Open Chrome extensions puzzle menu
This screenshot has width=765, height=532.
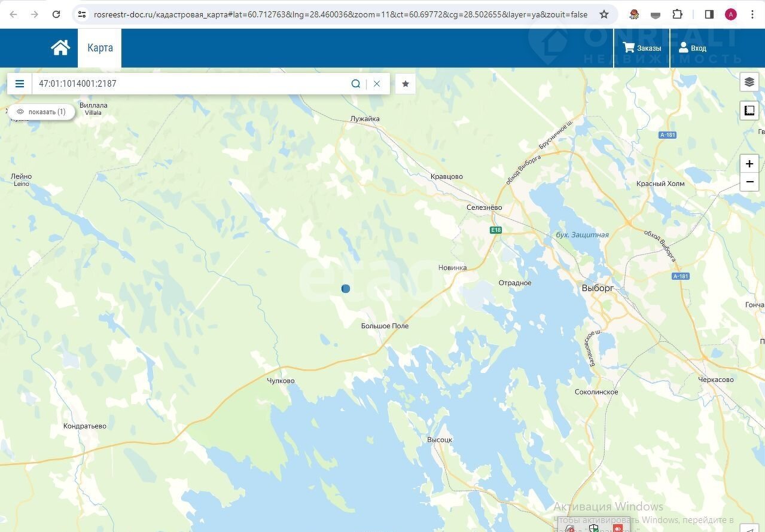click(x=677, y=14)
